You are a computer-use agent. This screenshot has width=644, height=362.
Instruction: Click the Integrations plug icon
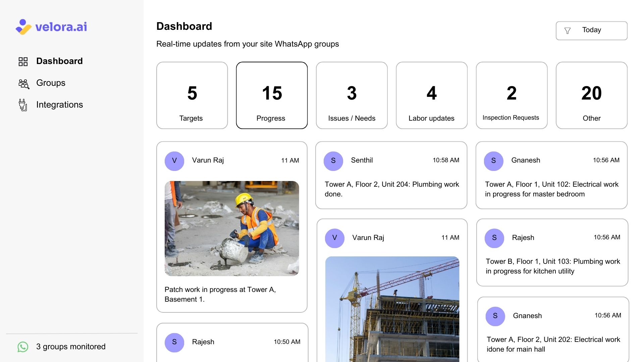coord(23,105)
